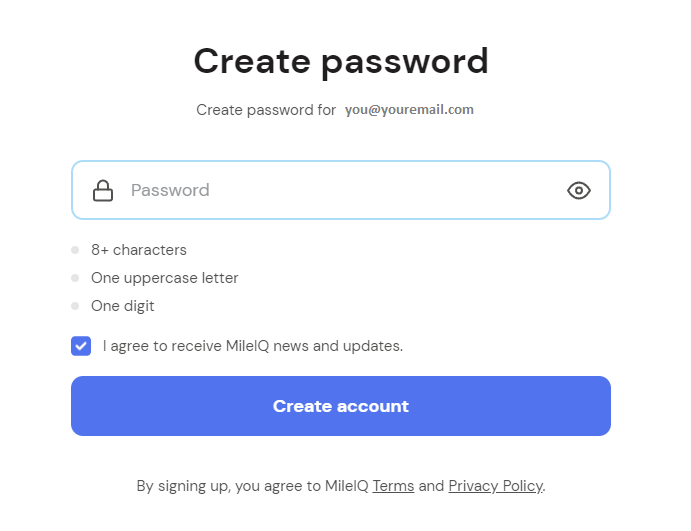Show password using the eye icon

click(x=579, y=190)
